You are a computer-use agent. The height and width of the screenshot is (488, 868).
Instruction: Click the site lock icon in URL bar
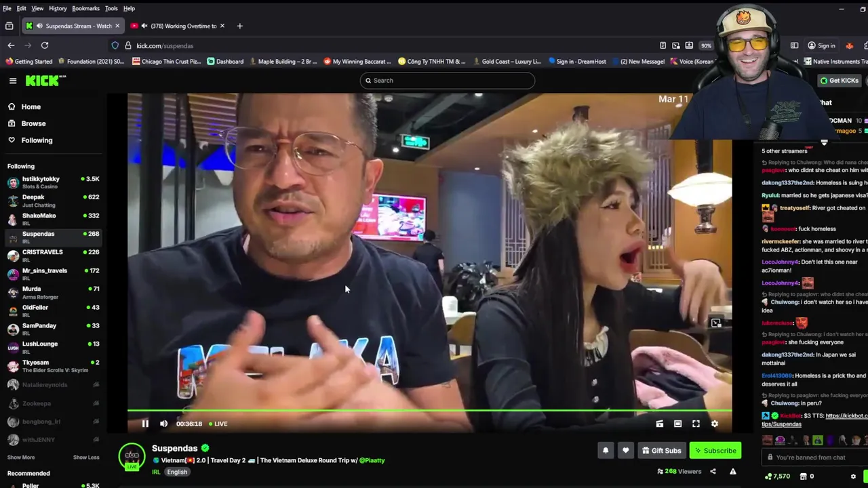(127, 45)
